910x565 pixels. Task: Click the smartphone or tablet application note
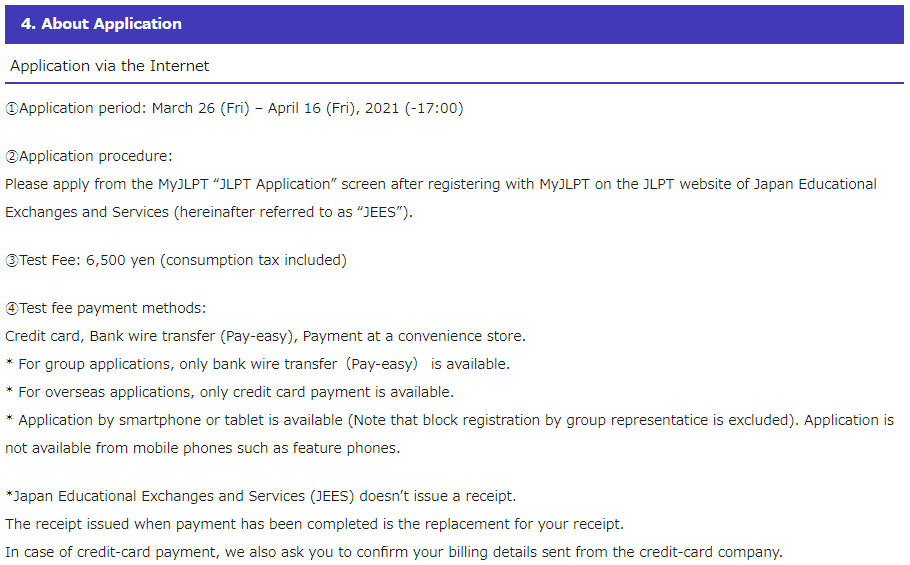point(450,420)
